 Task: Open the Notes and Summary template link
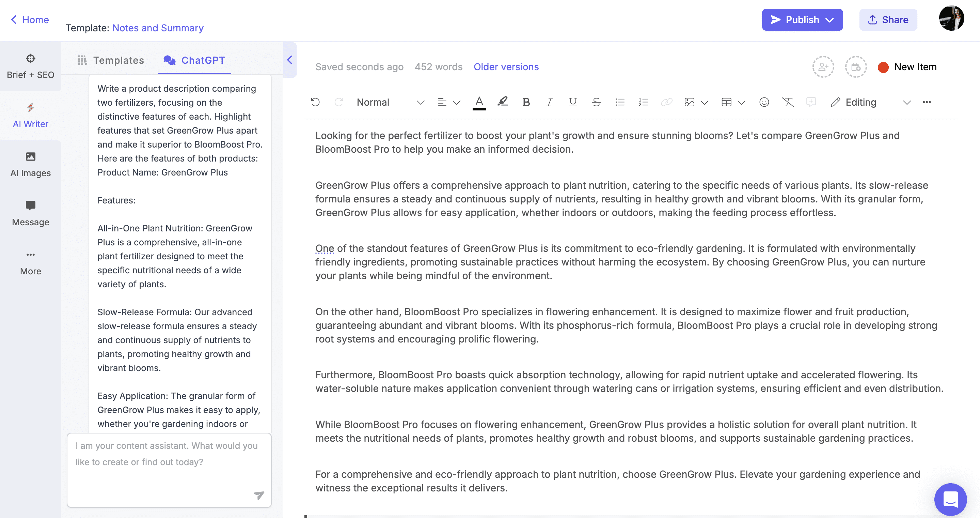coord(158,28)
